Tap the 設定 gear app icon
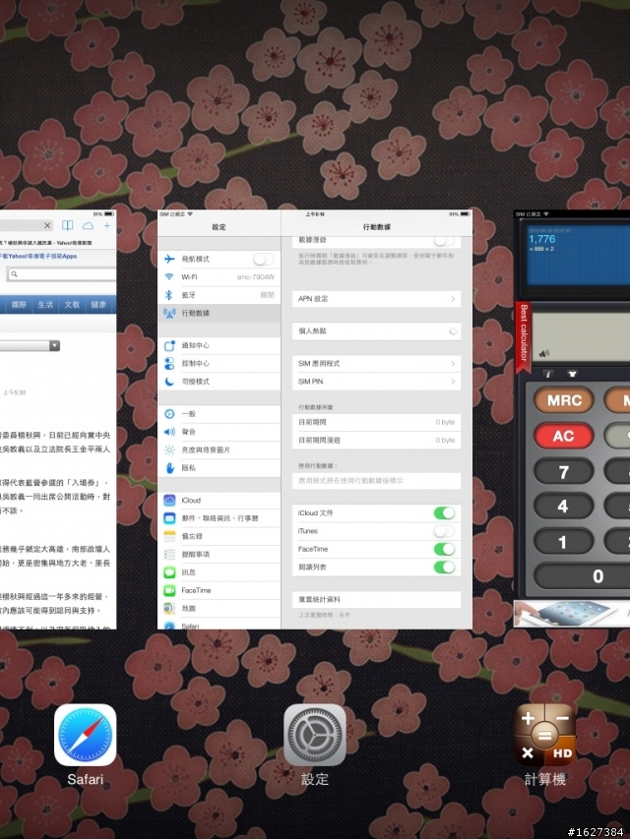Image resolution: width=630 pixels, height=840 pixels. 315,735
